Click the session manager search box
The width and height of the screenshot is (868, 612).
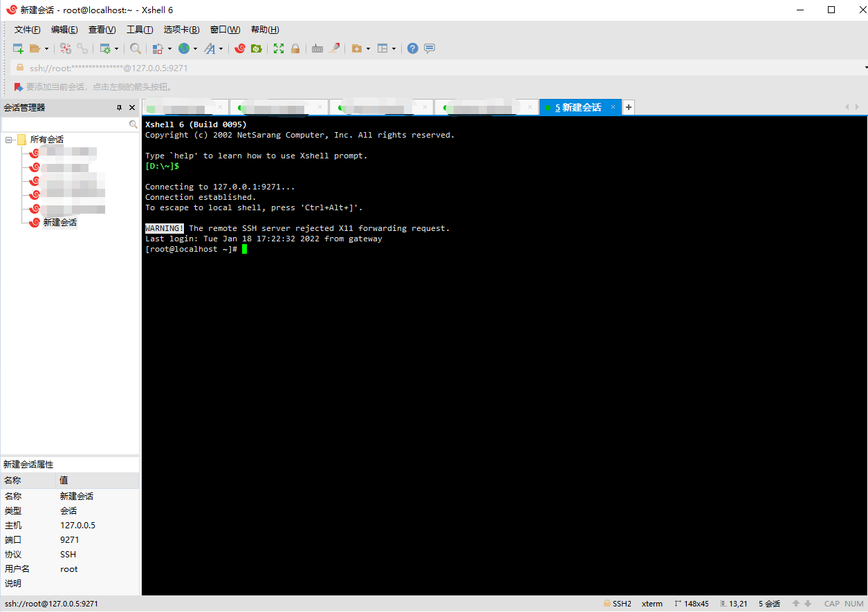(65, 124)
